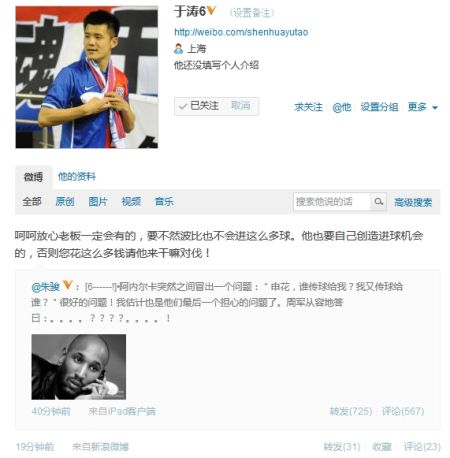Click the location person icon beside 上海
This screenshot has width=450, height=458.
tap(178, 49)
